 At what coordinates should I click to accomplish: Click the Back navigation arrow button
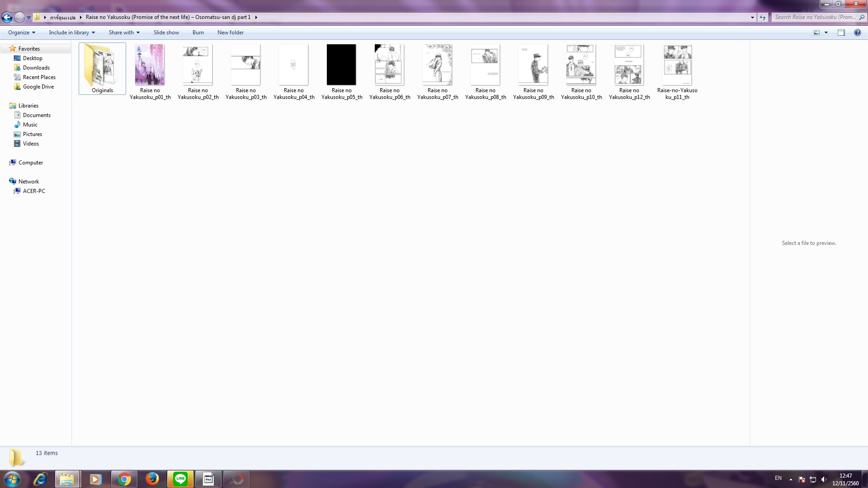point(7,17)
